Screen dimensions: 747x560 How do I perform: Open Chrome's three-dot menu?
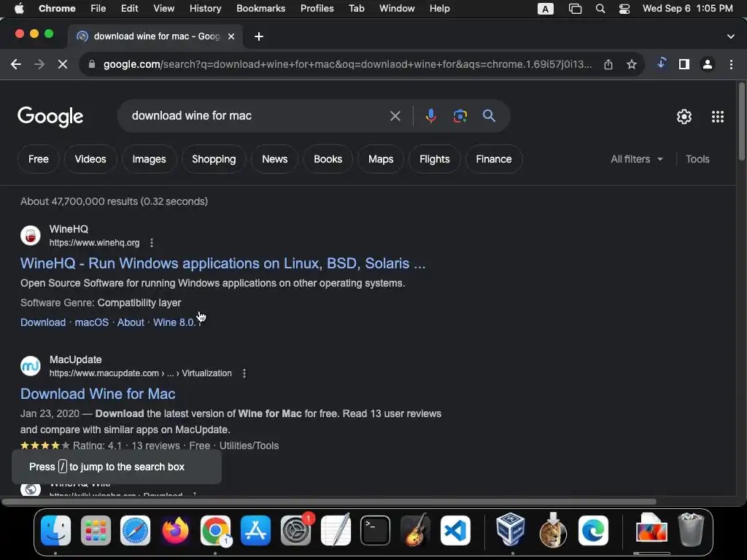point(731,64)
